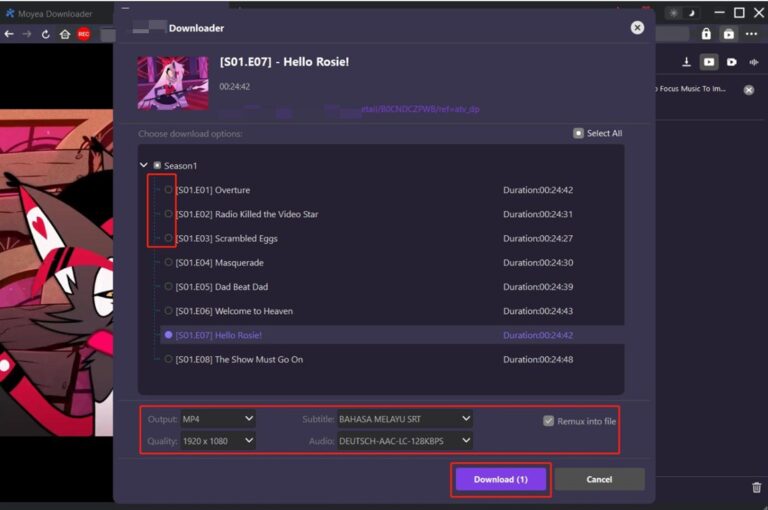Close the Downloader dialog with X icon
The width and height of the screenshot is (768, 510).
pyautogui.click(x=637, y=28)
